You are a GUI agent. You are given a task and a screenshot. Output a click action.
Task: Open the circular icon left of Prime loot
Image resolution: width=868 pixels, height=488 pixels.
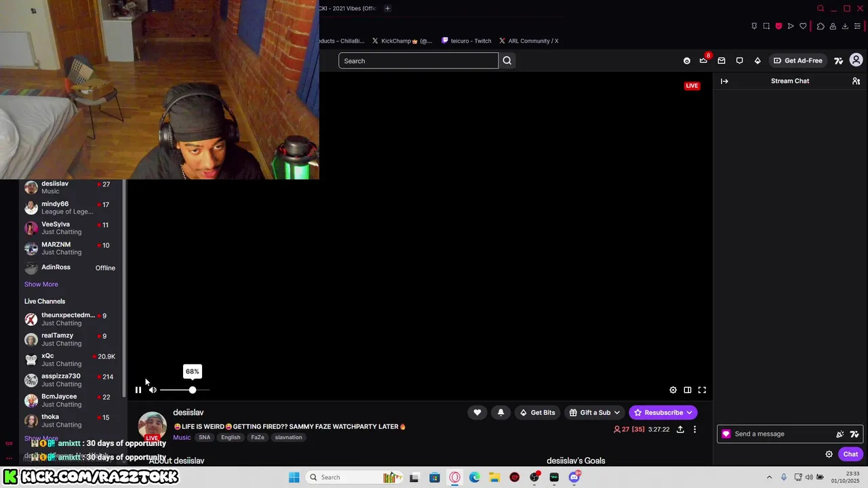click(x=687, y=60)
